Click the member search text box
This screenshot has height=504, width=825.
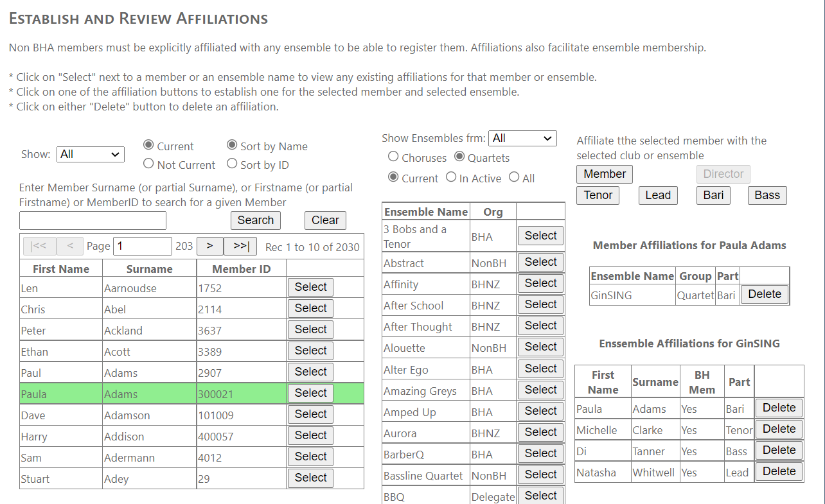coord(93,220)
